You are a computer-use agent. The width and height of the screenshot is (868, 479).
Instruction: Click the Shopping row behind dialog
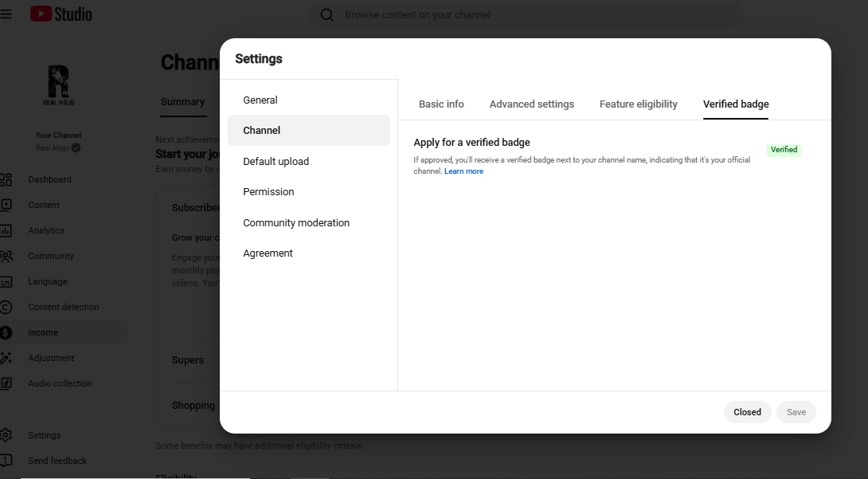click(194, 406)
